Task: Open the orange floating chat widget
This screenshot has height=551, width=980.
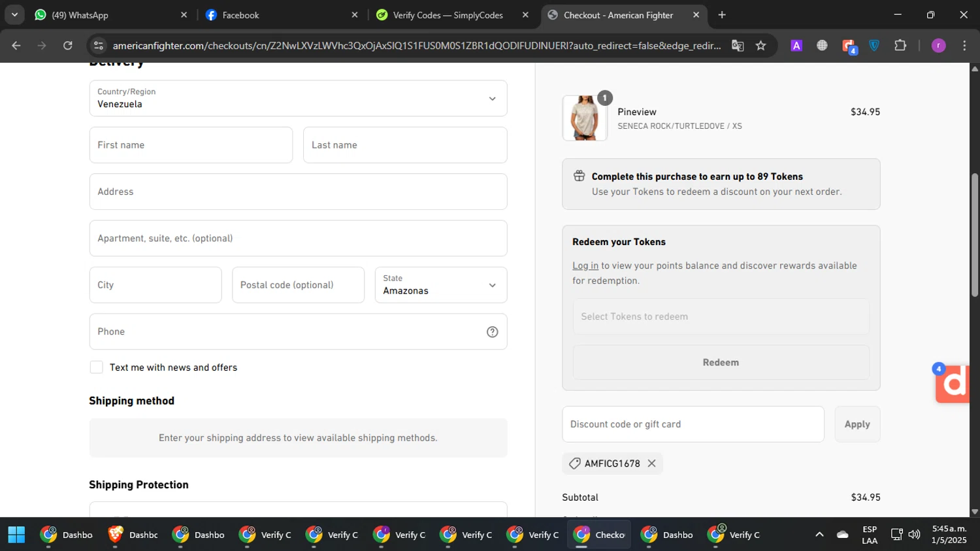Action: 953,384
